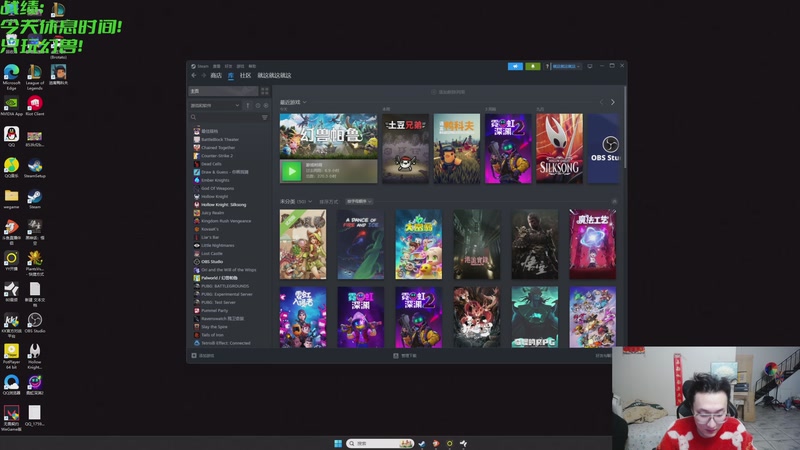Select Counter-Strike 2 in game list

[217, 156]
